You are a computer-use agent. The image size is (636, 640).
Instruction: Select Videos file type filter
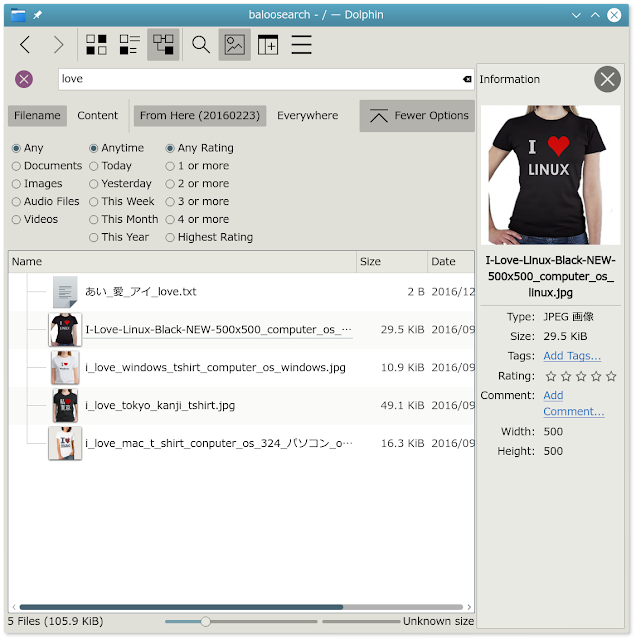coord(35,219)
